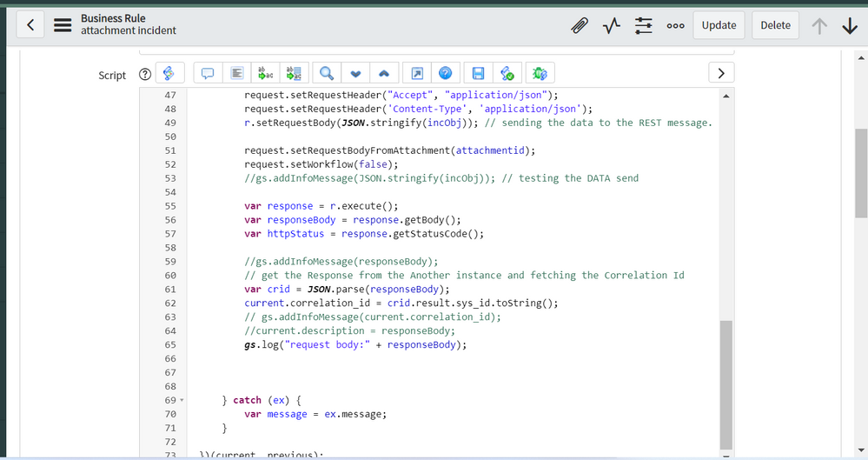Find next match with down chevron

click(x=355, y=73)
